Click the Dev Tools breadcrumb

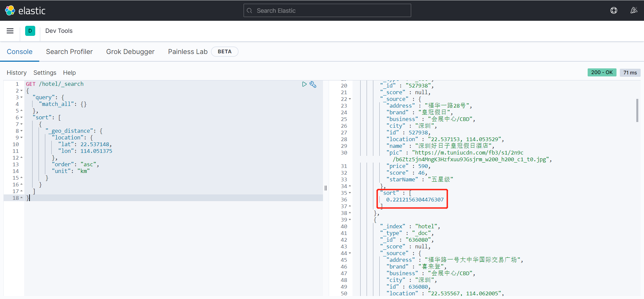click(59, 31)
